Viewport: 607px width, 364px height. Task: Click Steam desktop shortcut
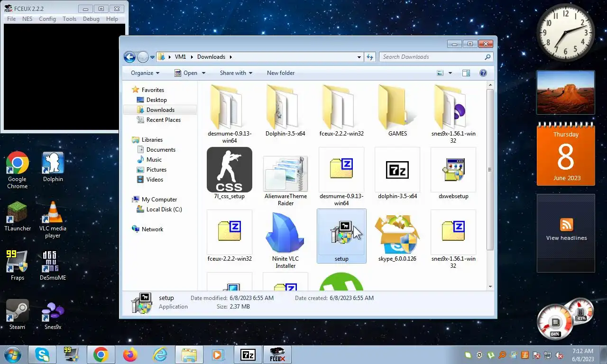(x=18, y=315)
